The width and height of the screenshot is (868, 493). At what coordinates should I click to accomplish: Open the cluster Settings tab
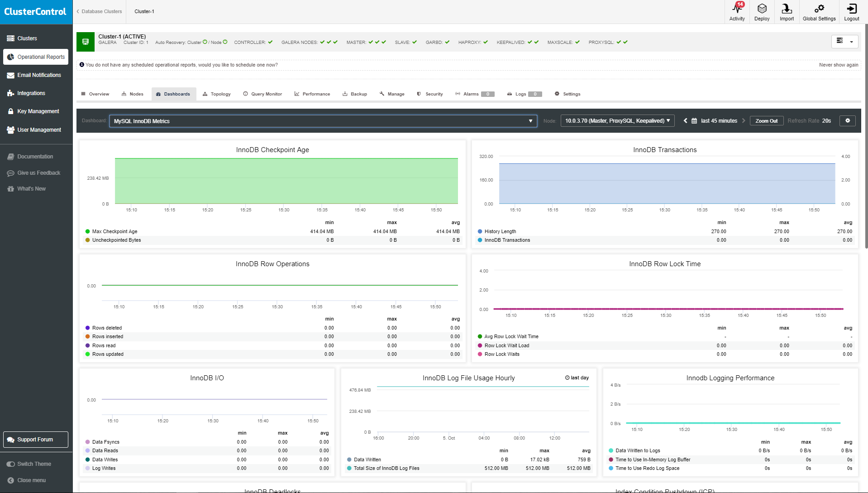point(568,94)
